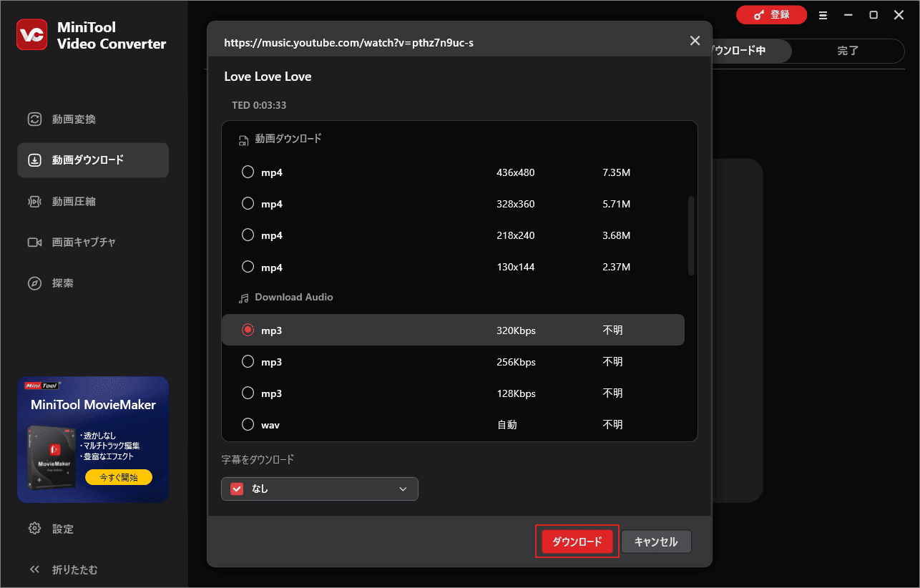
Task: Click the video compress icon in sidebar
Action: click(x=34, y=202)
